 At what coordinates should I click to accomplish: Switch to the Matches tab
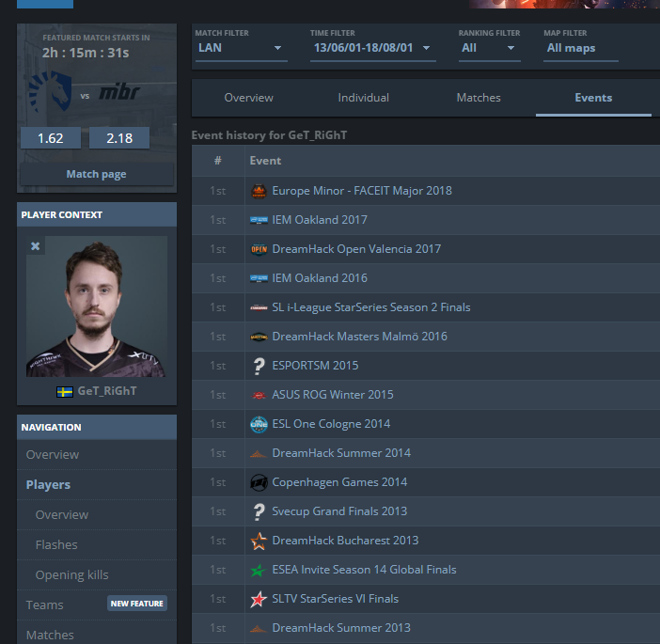pos(479,98)
